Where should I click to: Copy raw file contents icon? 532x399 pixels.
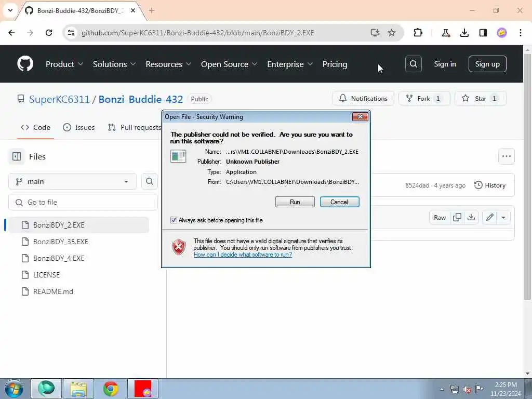click(x=457, y=217)
